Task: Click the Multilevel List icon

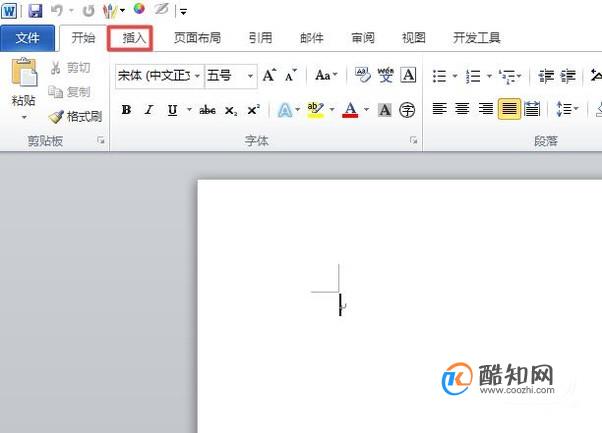Action: 508,76
